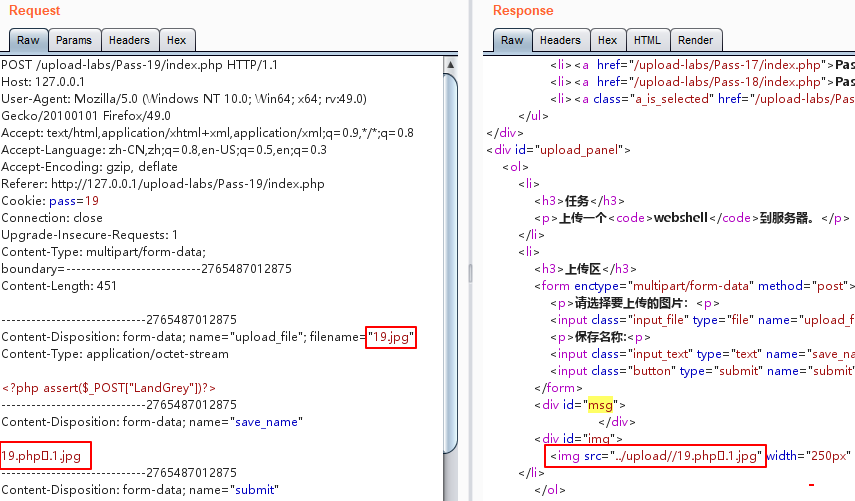The image size is (855, 501).
Task: Open the Response Render tab
Action: coord(696,40)
